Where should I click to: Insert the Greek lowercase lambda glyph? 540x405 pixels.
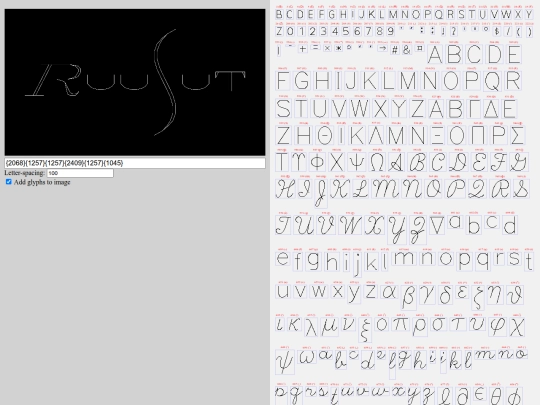coord(311,326)
